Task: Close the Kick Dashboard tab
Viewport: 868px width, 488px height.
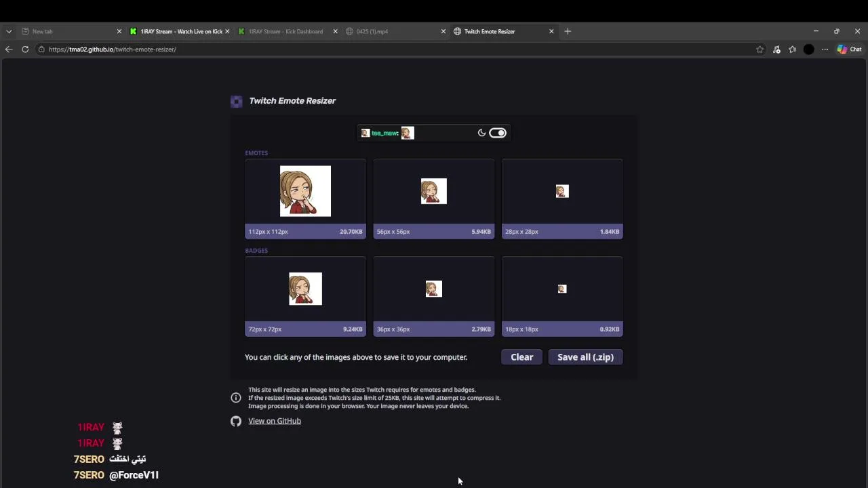Action: click(335, 31)
